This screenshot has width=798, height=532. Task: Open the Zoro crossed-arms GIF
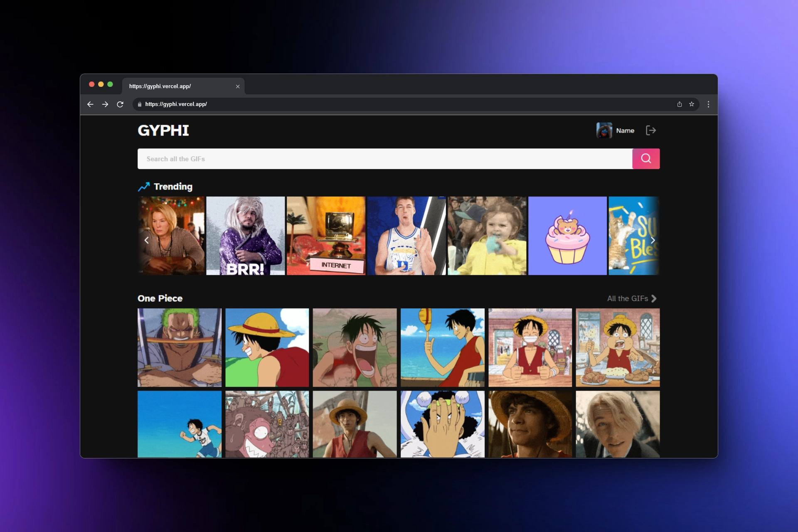[180, 347]
